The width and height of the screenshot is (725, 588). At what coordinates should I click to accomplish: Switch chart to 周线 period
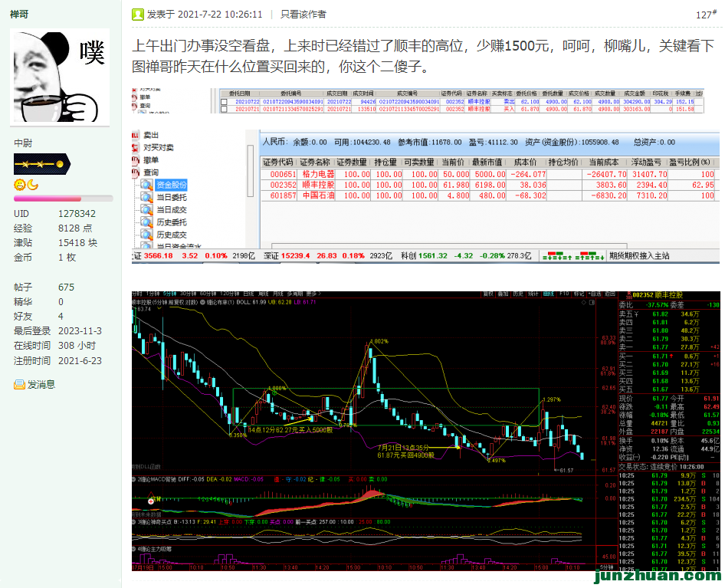[x=263, y=294]
